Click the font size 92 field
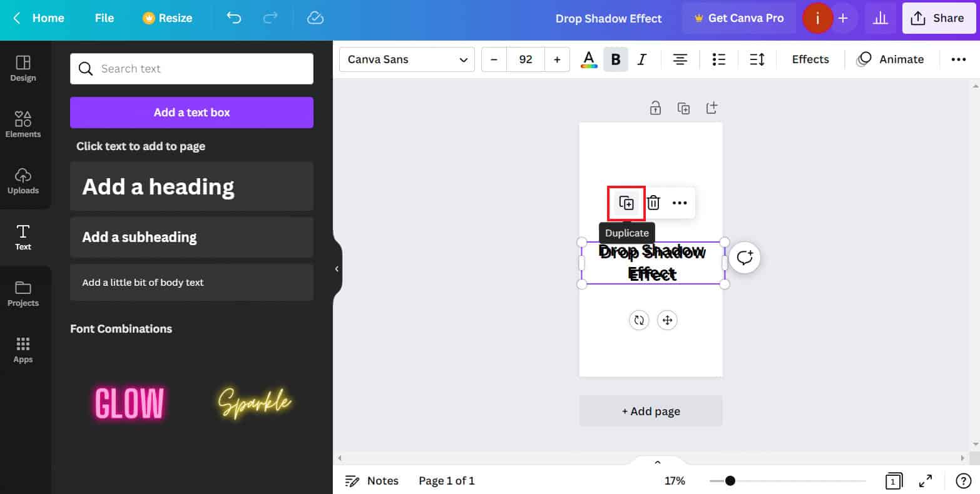This screenshot has width=980, height=494. click(526, 59)
